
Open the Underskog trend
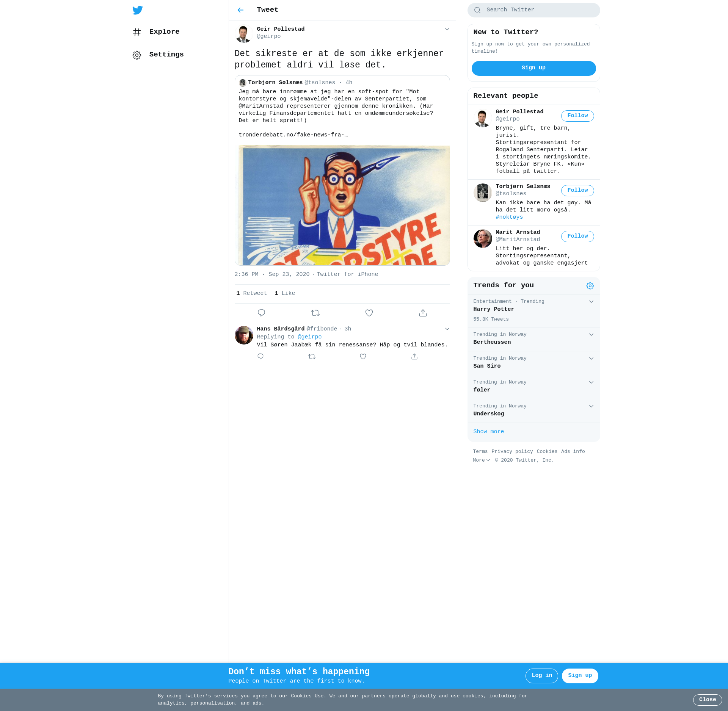pyautogui.click(x=533, y=411)
